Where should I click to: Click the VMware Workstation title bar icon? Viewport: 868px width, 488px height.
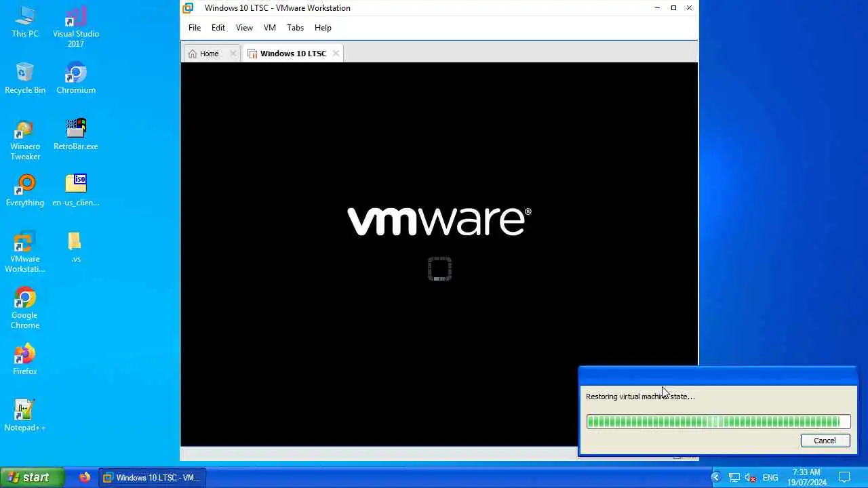(189, 8)
